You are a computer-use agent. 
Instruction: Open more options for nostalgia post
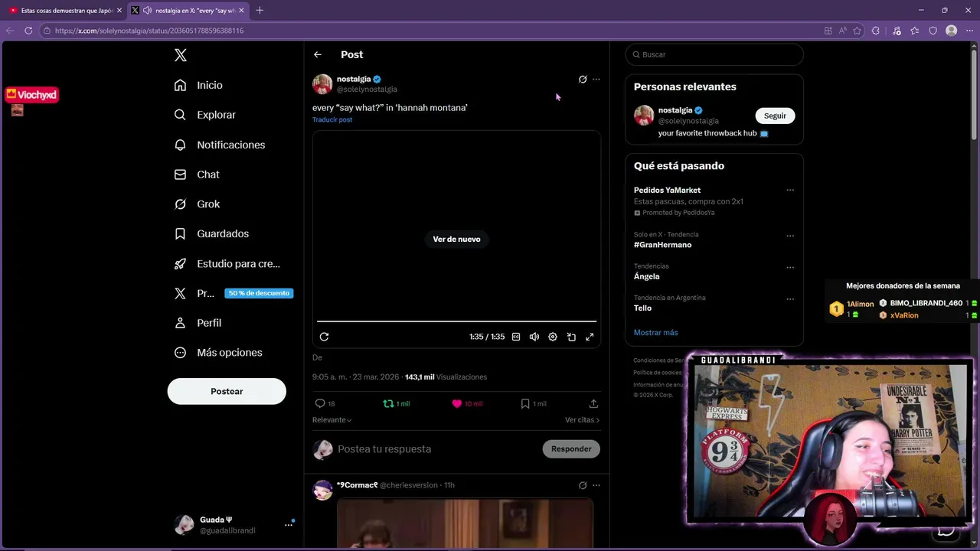pos(596,80)
